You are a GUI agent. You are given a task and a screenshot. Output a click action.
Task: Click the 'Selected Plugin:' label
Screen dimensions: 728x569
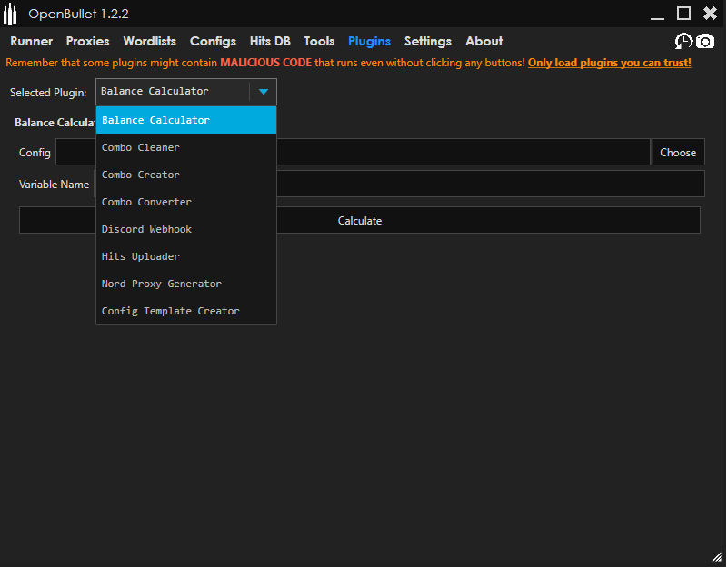tap(48, 93)
